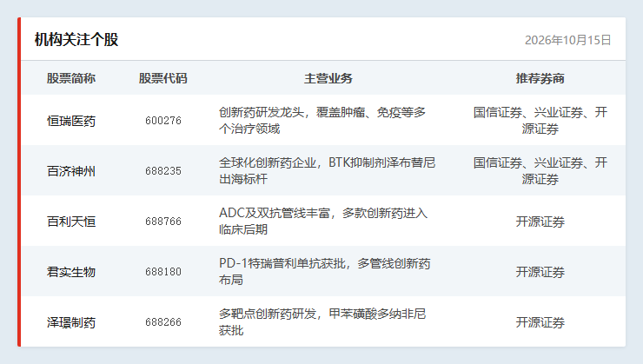Click 百济神州 description mentioning BTK抑制剂泽布替尼
The image size is (643, 364).
[327, 171]
